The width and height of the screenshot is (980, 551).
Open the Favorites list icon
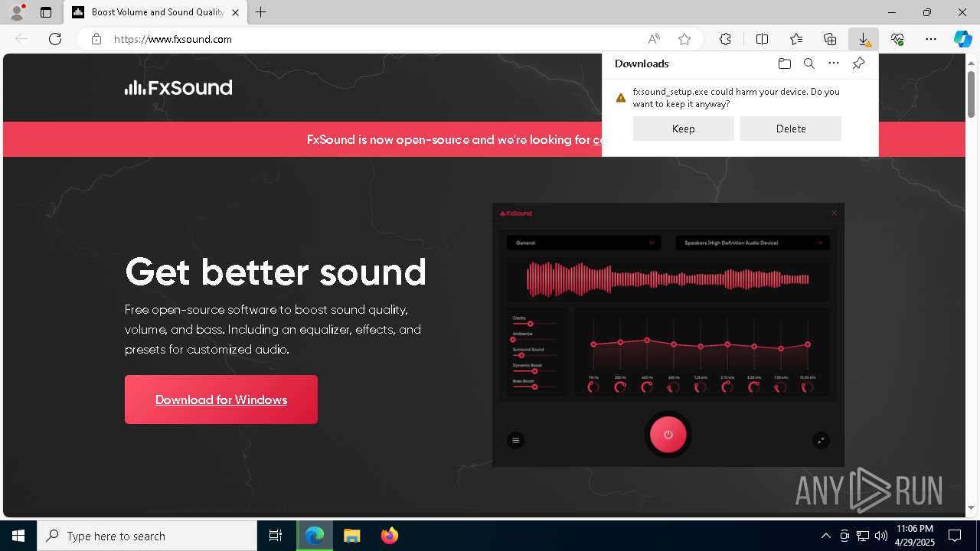coord(796,39)
